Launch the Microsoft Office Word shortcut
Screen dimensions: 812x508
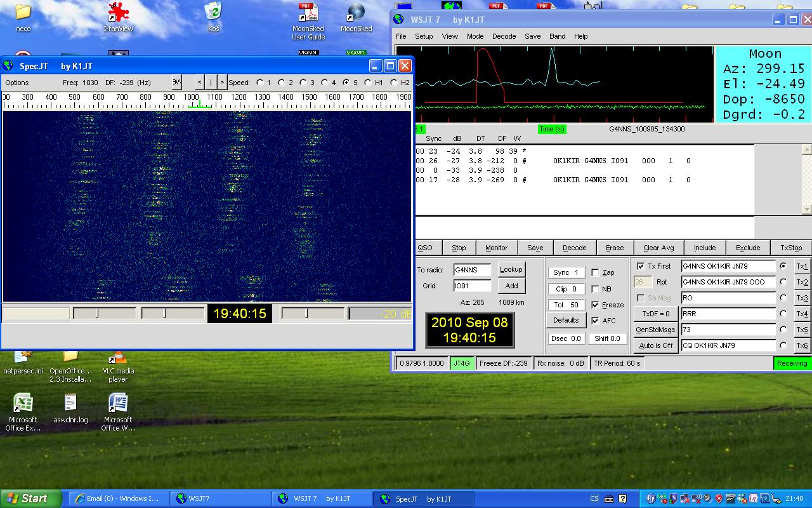(118, 404)
